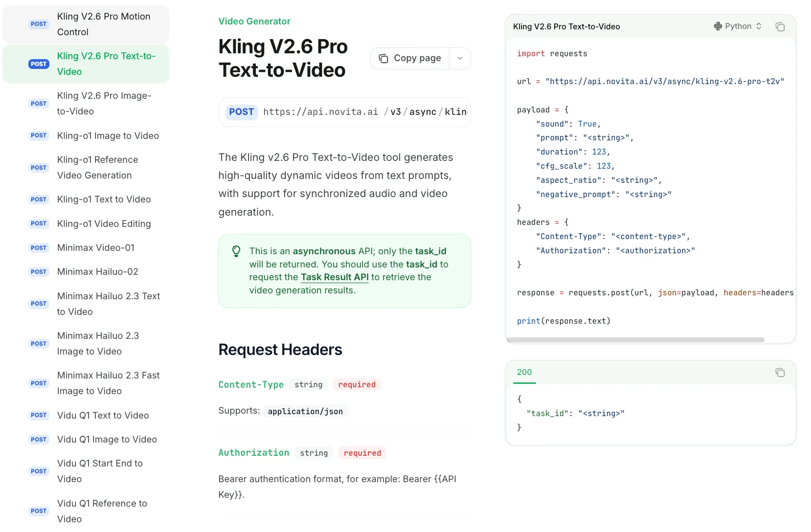Open the Python language selector dropdown
Viewport: 811px width, 532px height.
click(738, 26)
